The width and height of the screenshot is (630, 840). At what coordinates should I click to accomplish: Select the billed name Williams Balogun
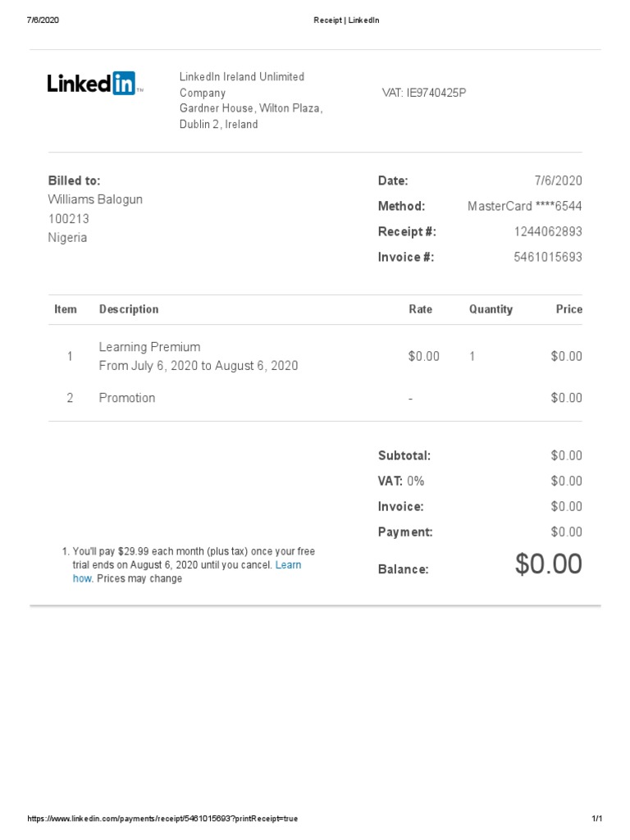click(x=95, y=199)
